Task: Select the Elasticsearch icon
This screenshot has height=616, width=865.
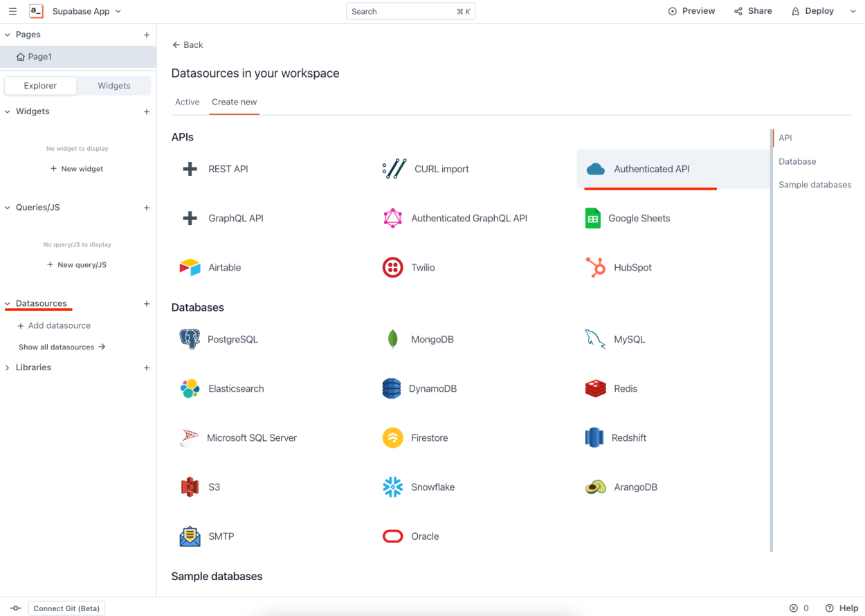Action: (190, 388)
